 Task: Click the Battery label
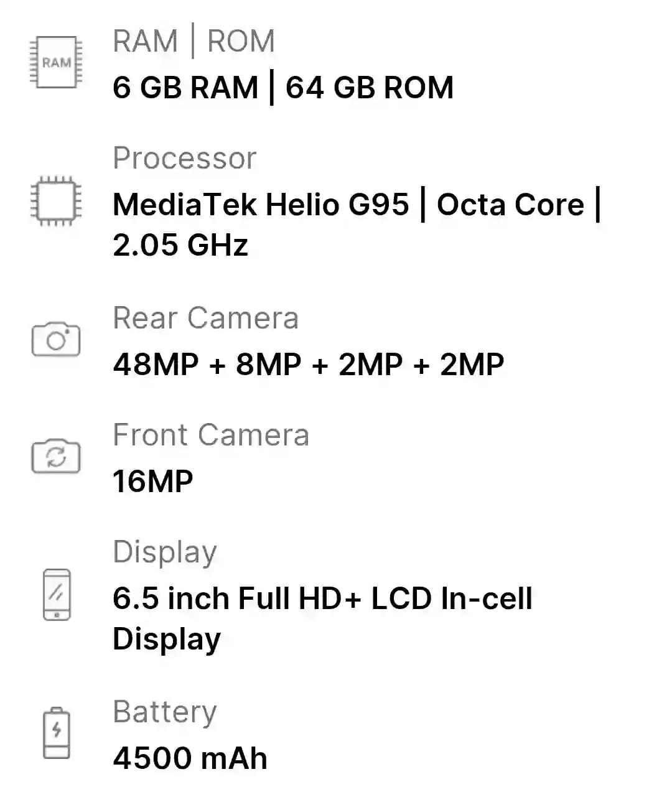165,713
